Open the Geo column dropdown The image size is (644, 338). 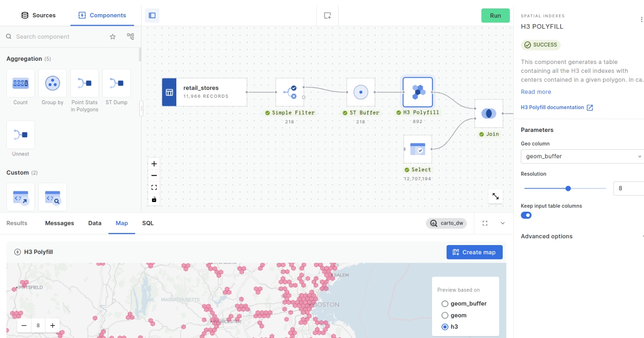click(582, 157)
